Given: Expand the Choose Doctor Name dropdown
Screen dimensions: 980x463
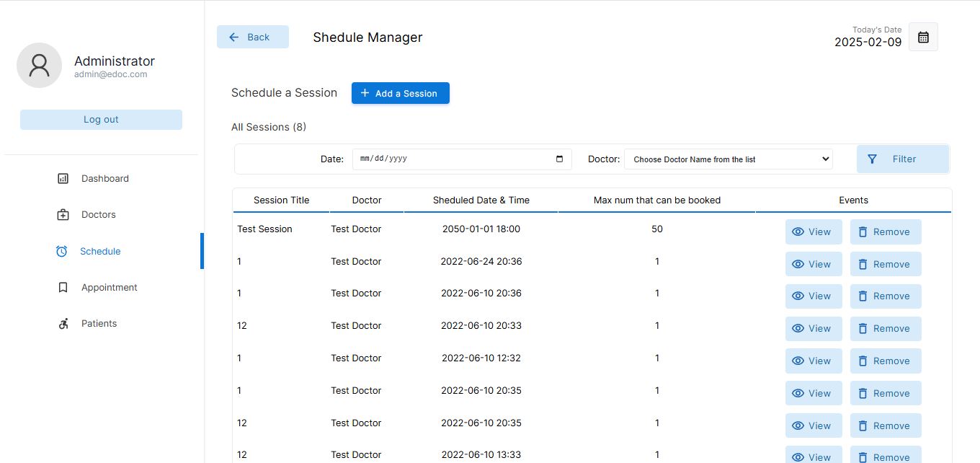Looking at the screenshot, I should 728,159.
